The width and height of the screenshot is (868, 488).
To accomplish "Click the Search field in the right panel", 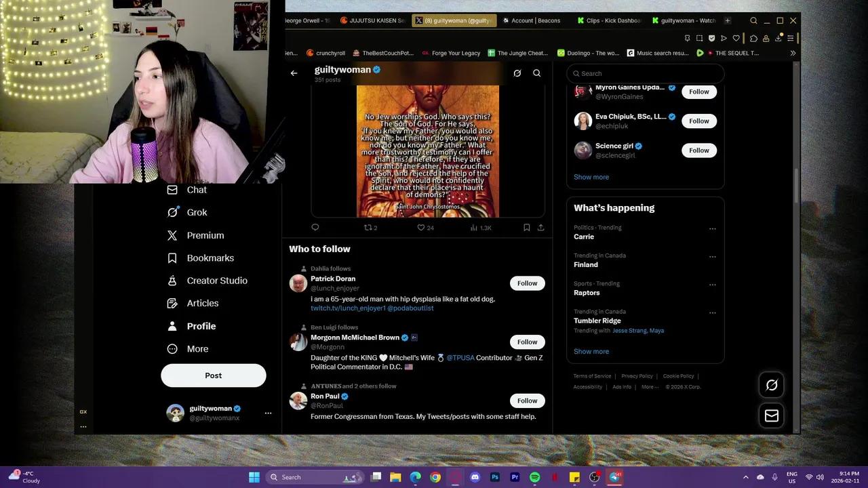I will pyautogui.click(x=644, y=73).
